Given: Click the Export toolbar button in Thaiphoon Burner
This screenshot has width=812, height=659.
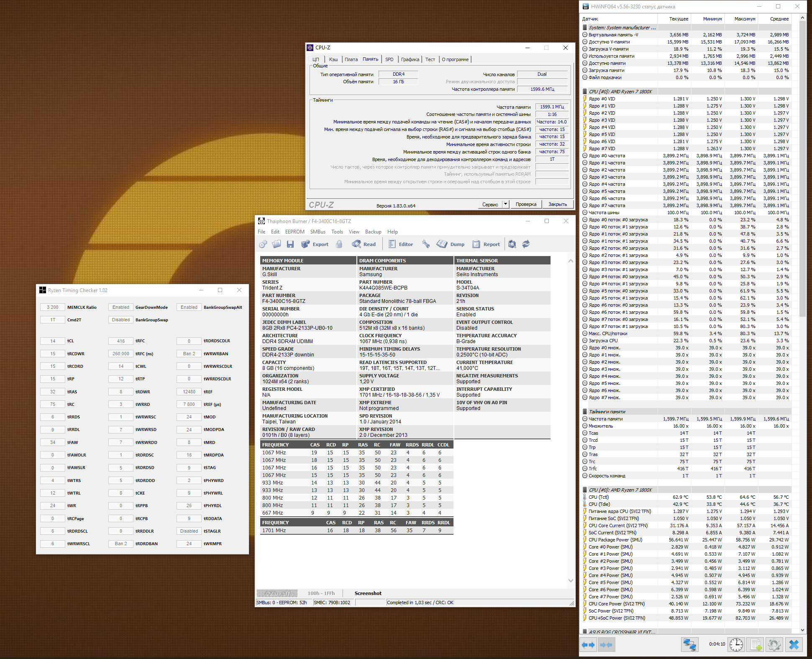Looking at the screenshot, I should click(x=315, y=244).
